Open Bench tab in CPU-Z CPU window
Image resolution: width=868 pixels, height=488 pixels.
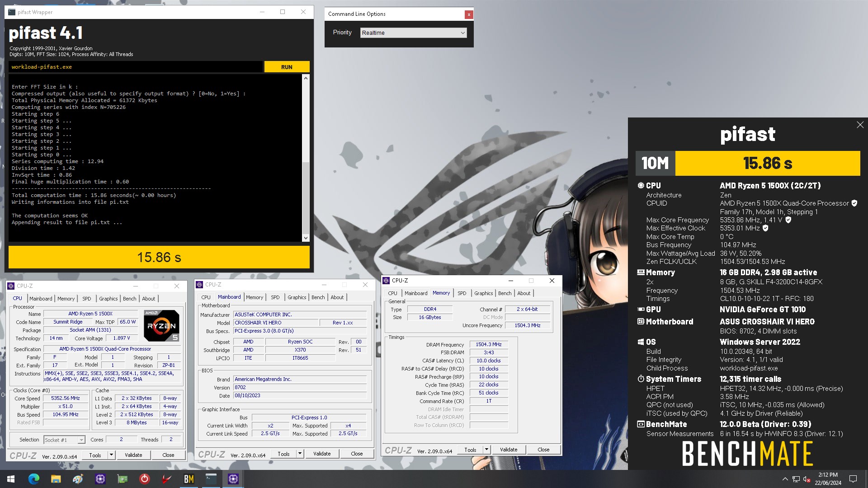pos(129,299)
